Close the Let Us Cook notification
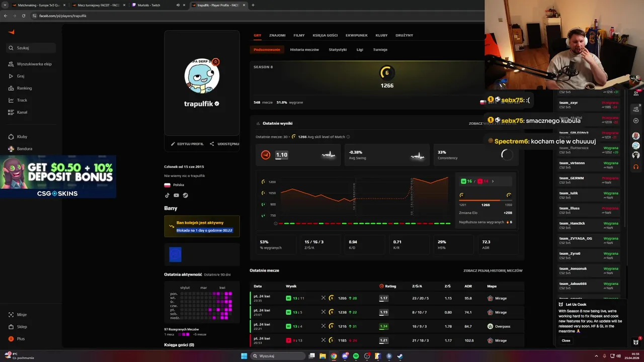 tap(566, 340)
